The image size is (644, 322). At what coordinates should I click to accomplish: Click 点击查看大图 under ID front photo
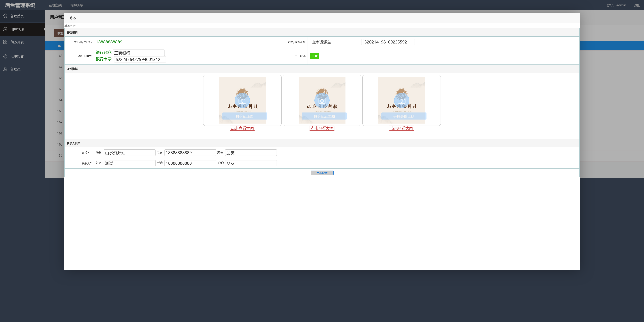(242, 128)
